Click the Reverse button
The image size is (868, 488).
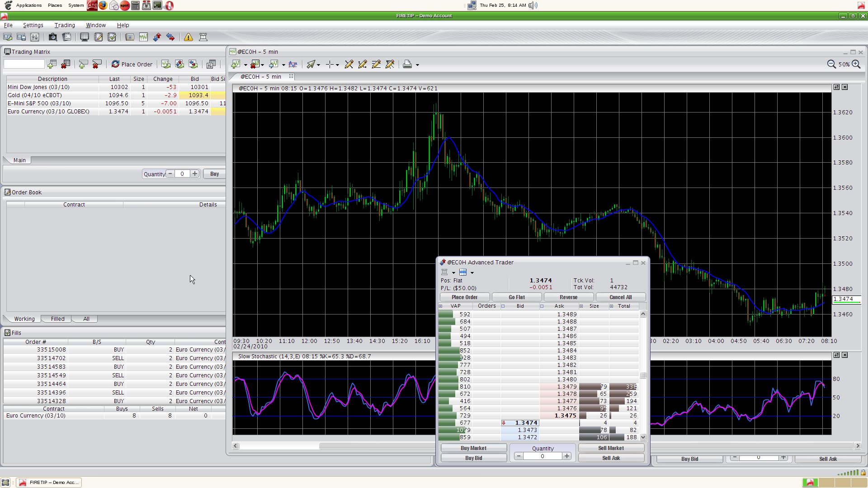(x=569, y=297)
